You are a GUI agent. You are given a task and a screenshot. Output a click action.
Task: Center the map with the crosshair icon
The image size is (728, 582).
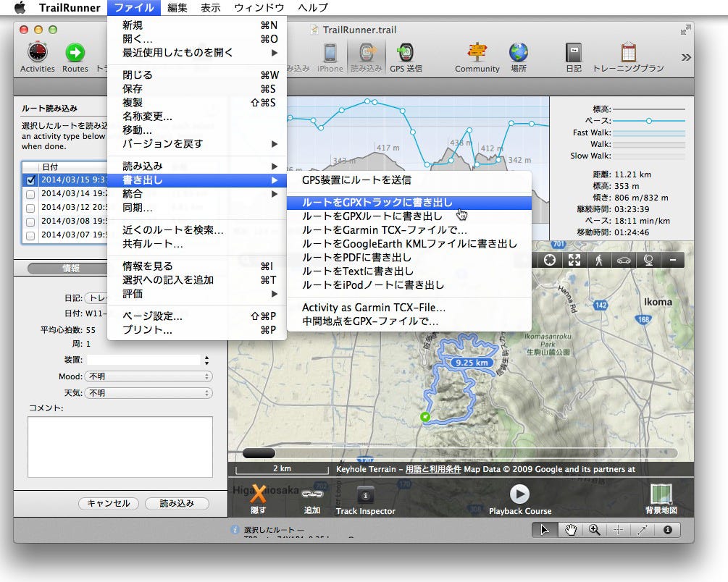point(550,260)
